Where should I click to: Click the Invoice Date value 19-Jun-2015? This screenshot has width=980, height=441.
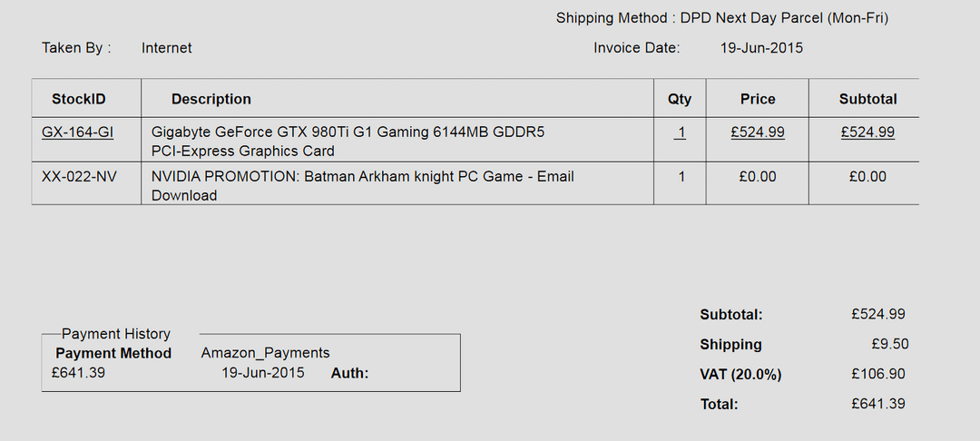(x=761, y=48)
